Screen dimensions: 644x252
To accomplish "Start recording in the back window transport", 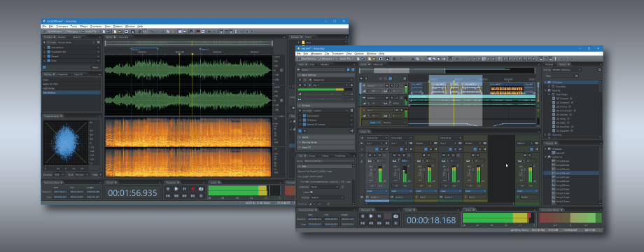I will pos(192,189).
